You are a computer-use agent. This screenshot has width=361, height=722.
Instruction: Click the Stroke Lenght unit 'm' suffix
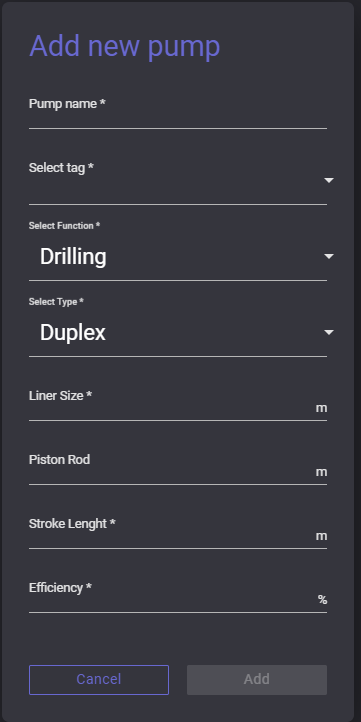pyautogui.click(x=321, y=536)
